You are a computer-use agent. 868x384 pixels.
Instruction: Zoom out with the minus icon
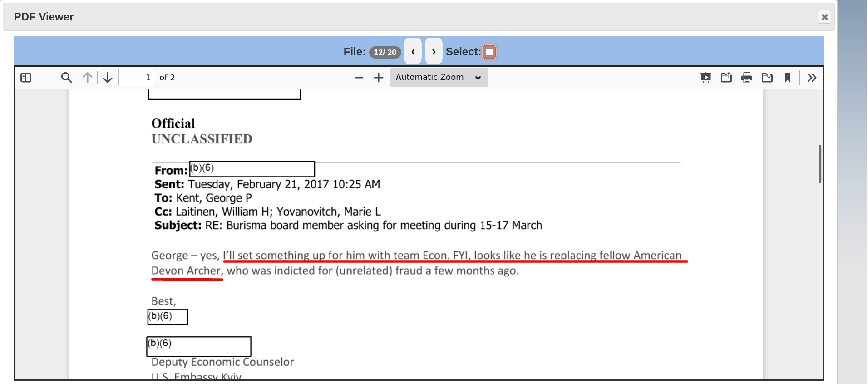pos(359,78)
